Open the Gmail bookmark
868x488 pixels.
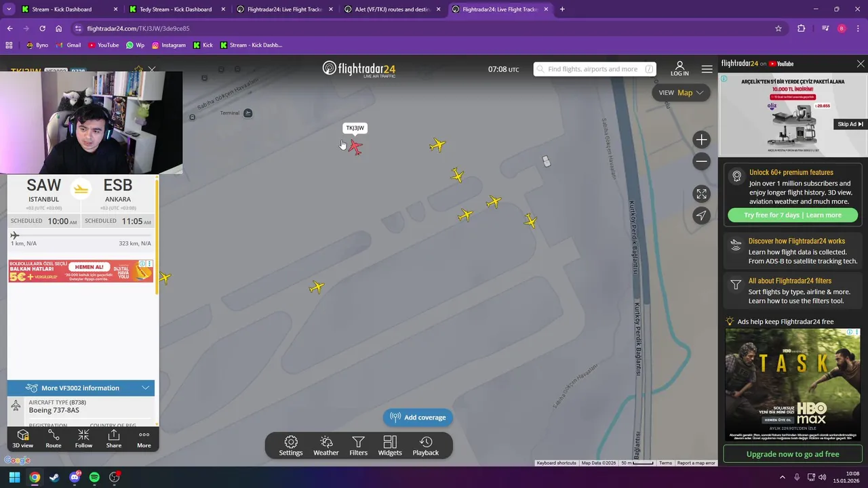click(x=68, y=45)
